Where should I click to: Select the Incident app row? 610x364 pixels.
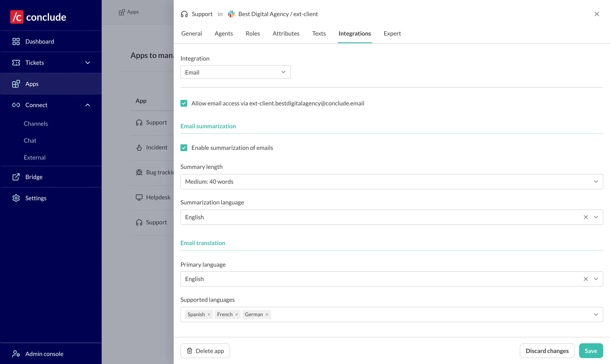tap(152, 148)
